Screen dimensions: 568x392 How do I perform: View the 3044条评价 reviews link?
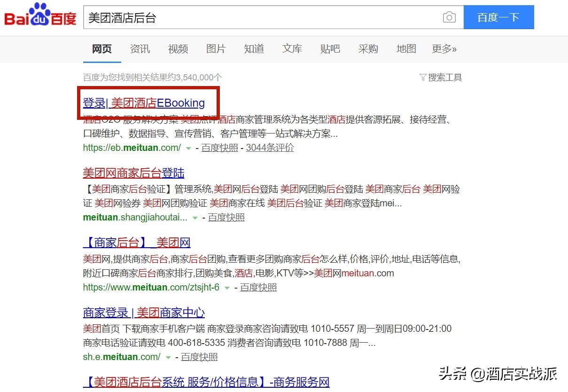269,148
